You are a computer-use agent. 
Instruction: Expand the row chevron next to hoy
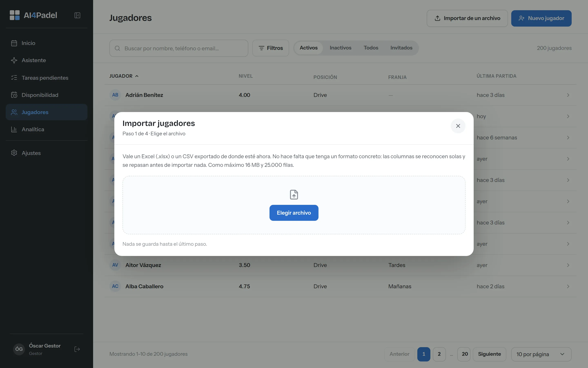pos(568,116)
